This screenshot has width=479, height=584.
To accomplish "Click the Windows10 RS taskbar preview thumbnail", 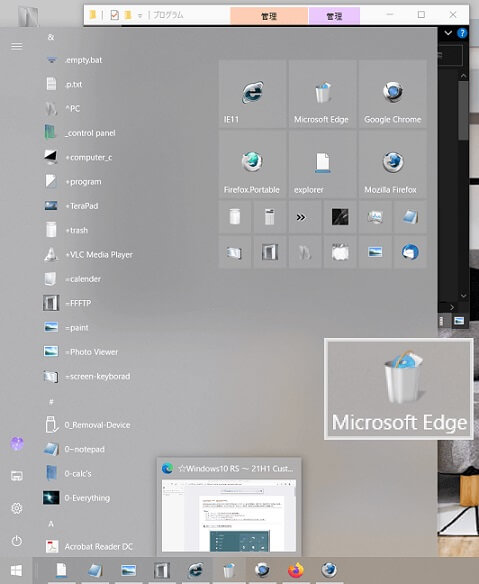I will tap(229, 515).
